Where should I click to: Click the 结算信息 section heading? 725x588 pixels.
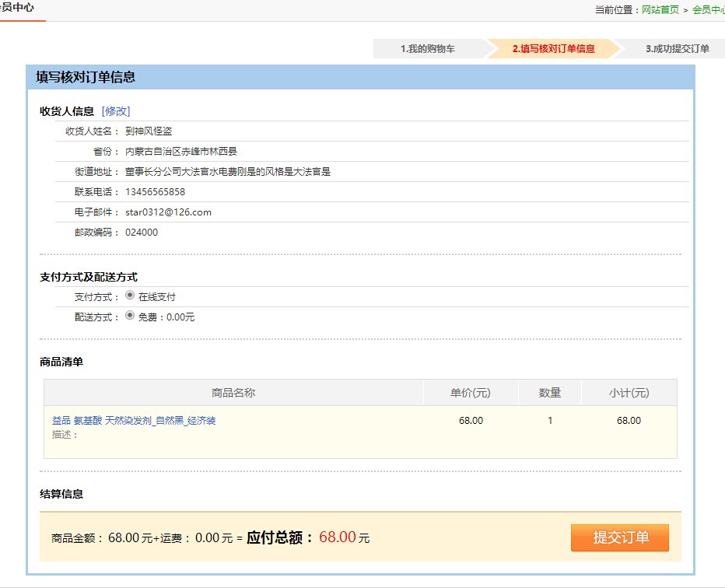(x=61, y=494)
